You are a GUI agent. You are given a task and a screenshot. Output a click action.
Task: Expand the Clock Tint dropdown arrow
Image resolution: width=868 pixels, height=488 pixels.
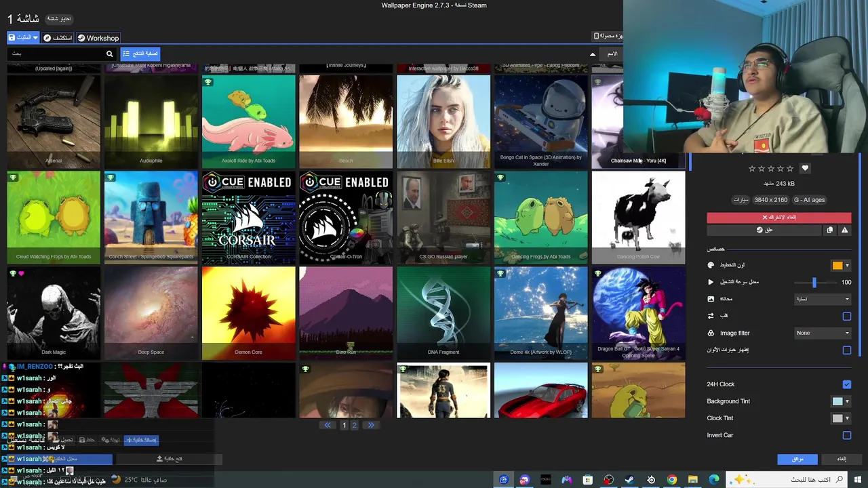pos(847,418)
